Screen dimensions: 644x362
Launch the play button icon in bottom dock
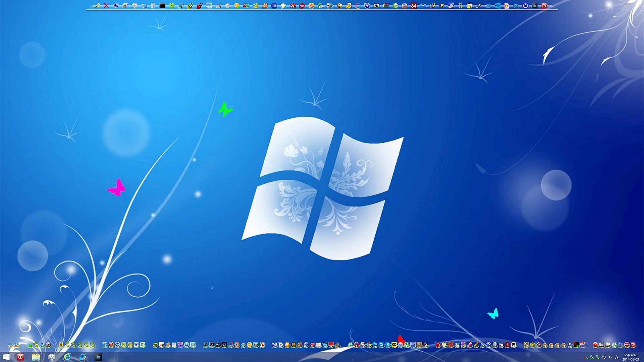(x=48, y=345)
